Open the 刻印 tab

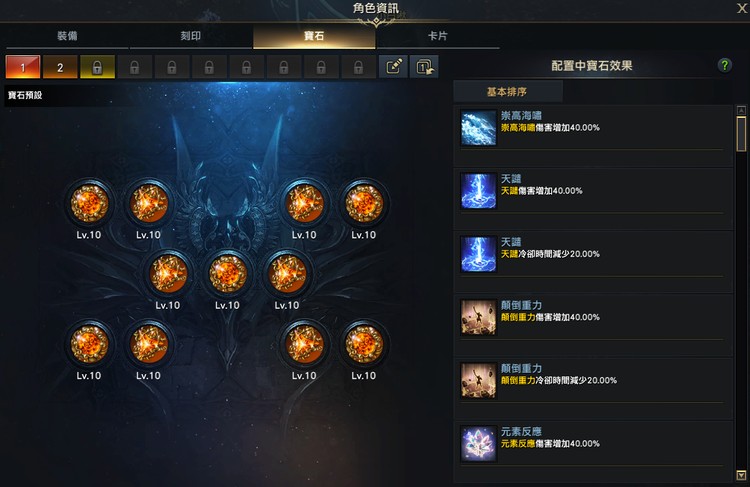(190, 36)
